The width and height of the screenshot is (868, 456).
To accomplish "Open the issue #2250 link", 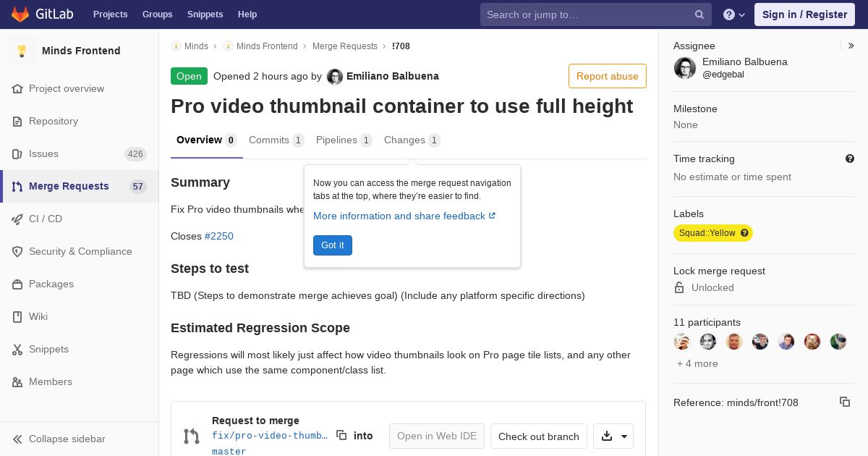I will [x=219, y=236].
